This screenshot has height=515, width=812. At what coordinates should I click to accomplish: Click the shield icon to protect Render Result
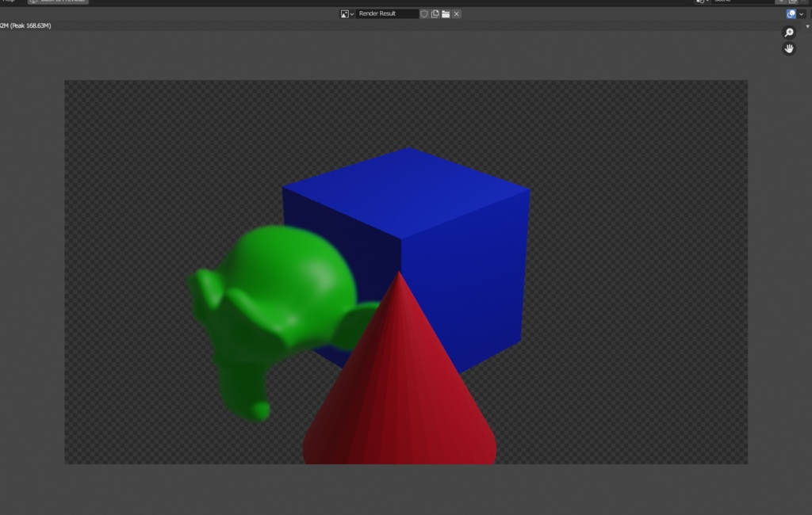[425, 13]
